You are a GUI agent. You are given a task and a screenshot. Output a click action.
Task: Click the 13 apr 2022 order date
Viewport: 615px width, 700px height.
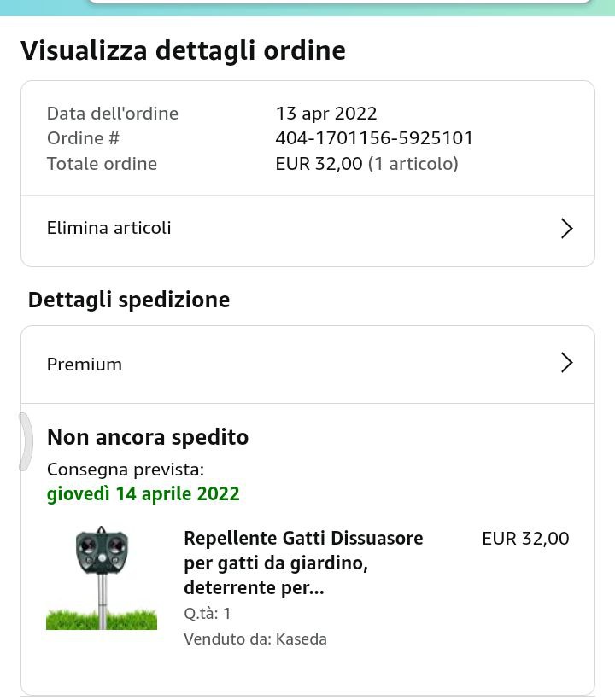pos(325,114)
